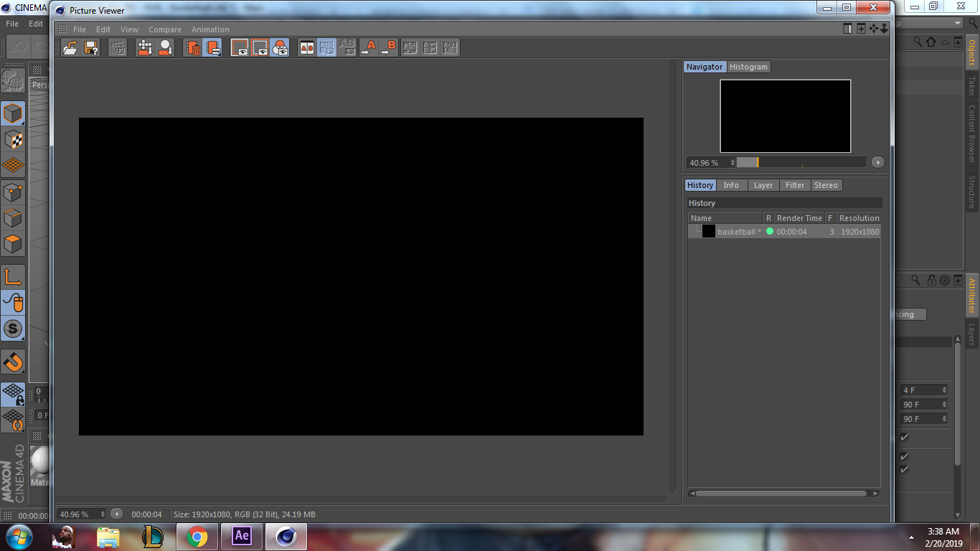980x551 pixels.
Task: Click the round arrow beside the Navigator zoom slider
Action: coord(877,162)
